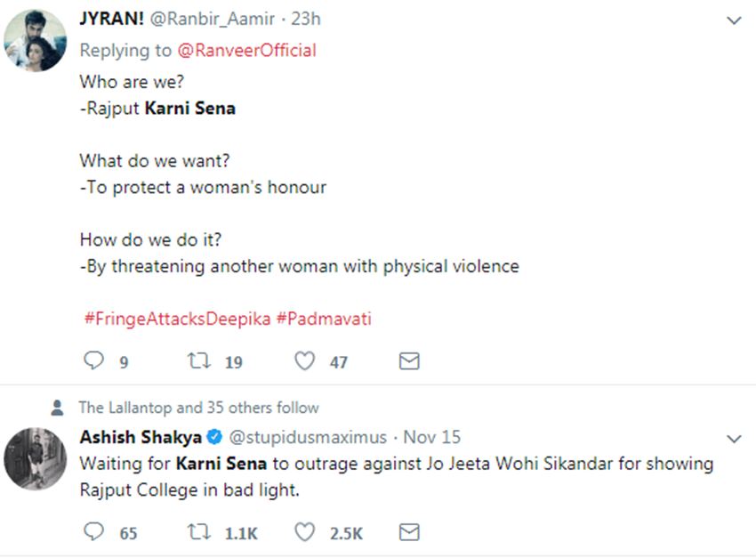View The Lallantop and 35 others follow
The width and height of the screenshot is (756, 558).
pos(198,408)
